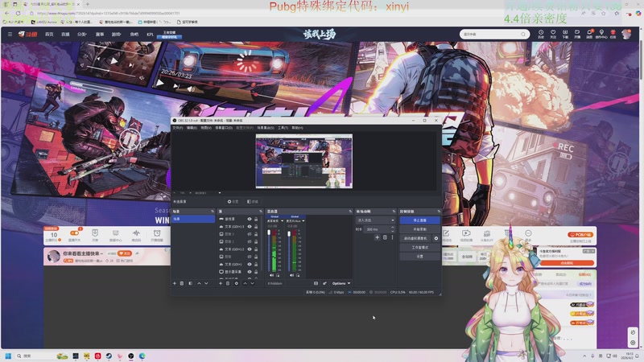The image size is (644, 362).
Task: Open OBS File menu (文件)
Action: coord(177,128)
